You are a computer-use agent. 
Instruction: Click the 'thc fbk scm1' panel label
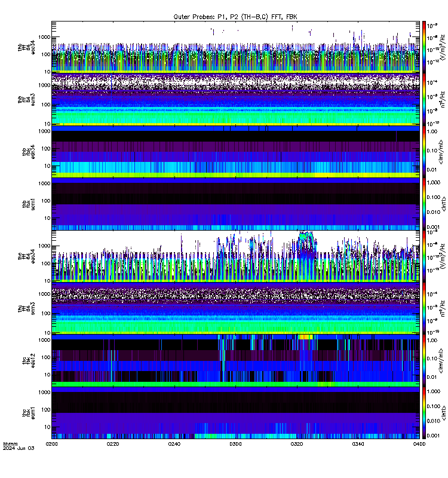(x=29, y=413)
